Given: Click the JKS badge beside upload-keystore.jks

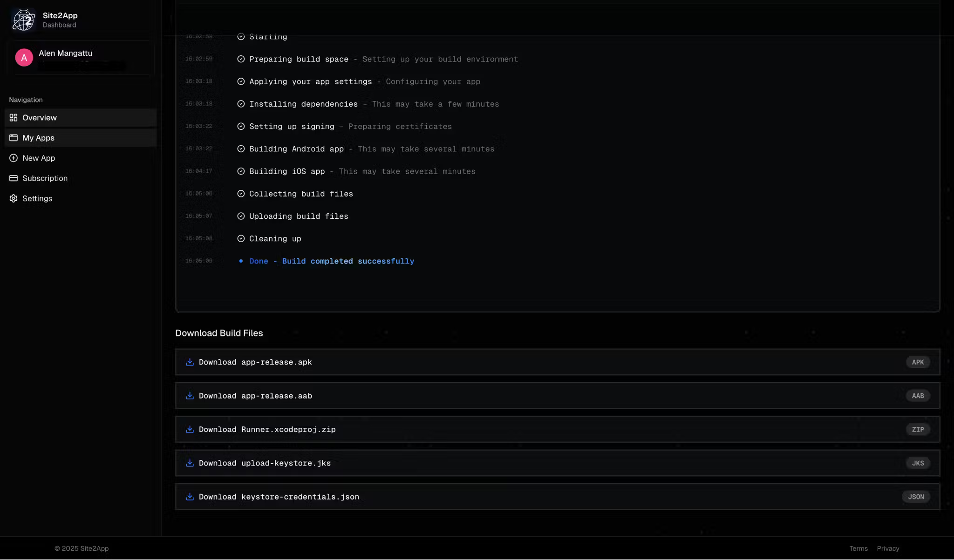Looking at the screenshot, I should [917, 463].
